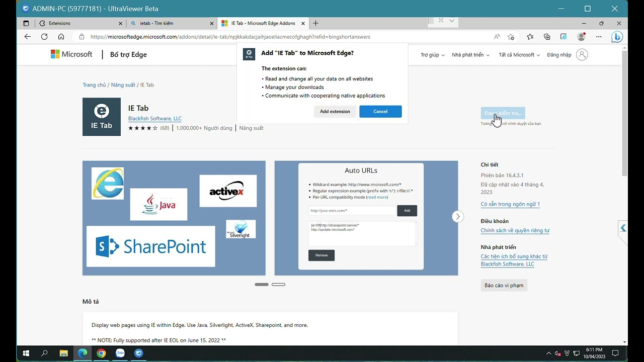Open the Bing chat sidebar
Screen dimensions: 644x362
coord(617,37)
